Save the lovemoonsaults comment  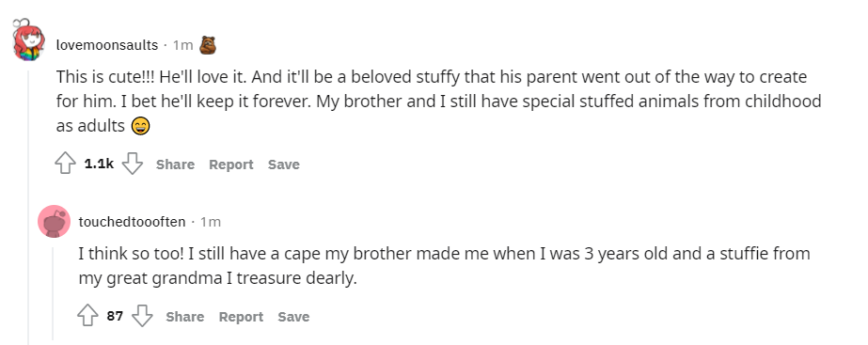(x=283, y=165)
